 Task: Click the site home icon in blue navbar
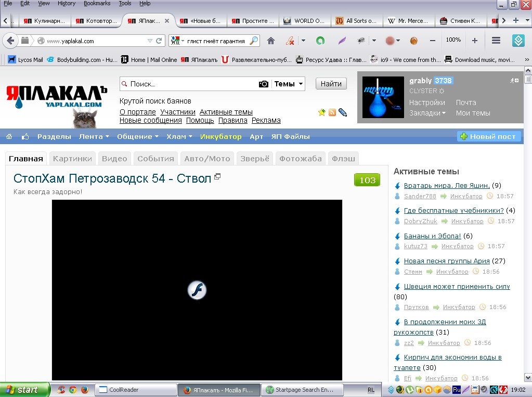[9, 136]
